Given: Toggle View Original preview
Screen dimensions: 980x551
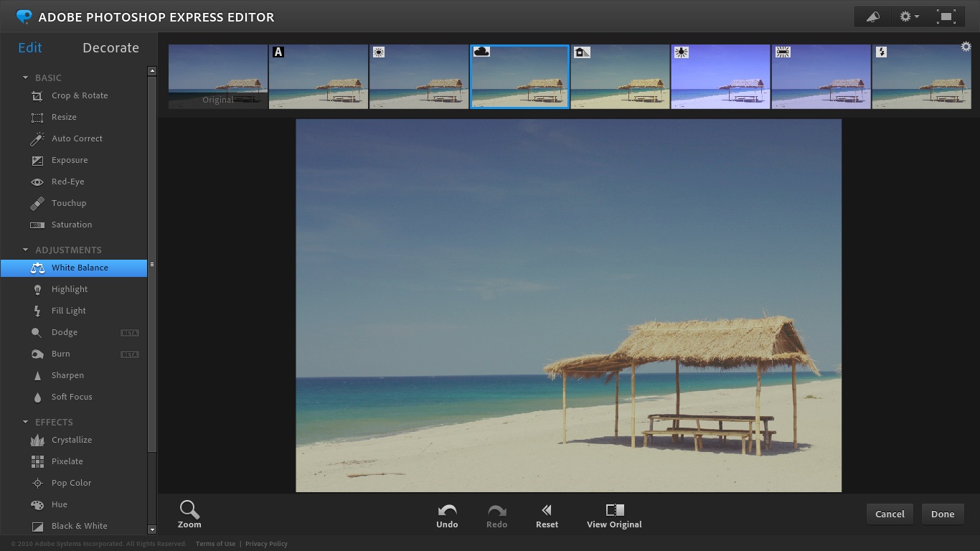Looking at the screenshot, I should pos(614,514).
